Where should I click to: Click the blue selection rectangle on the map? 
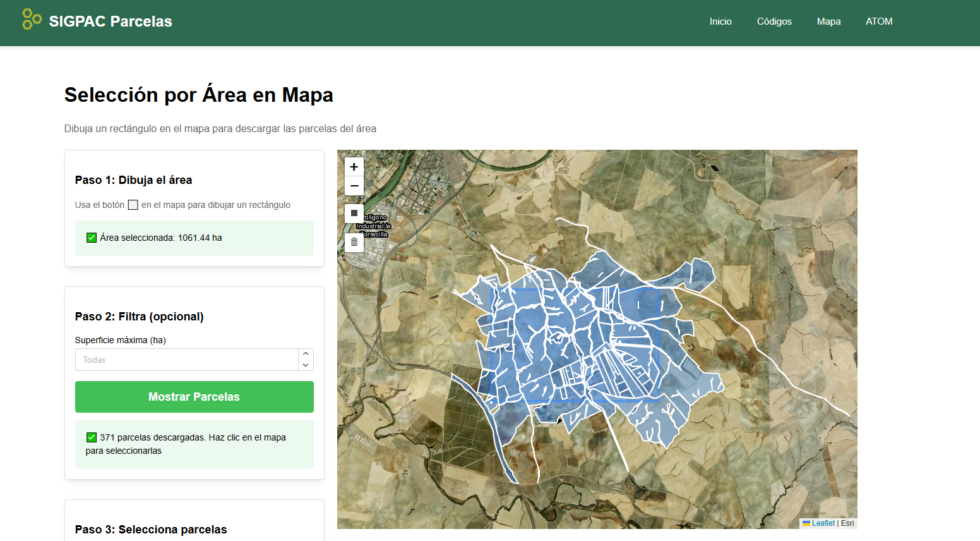[575, 344]
